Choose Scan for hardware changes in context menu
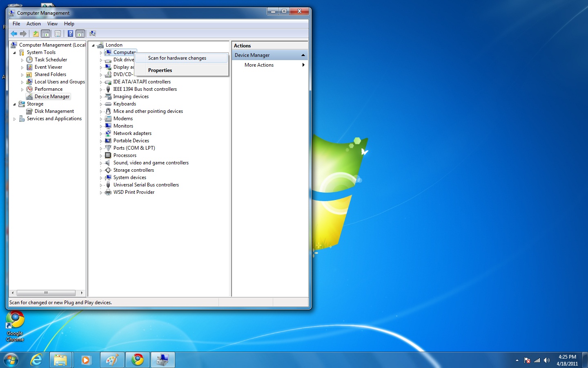The height and width of the screenshot is (368, 588). click(181, 58)
